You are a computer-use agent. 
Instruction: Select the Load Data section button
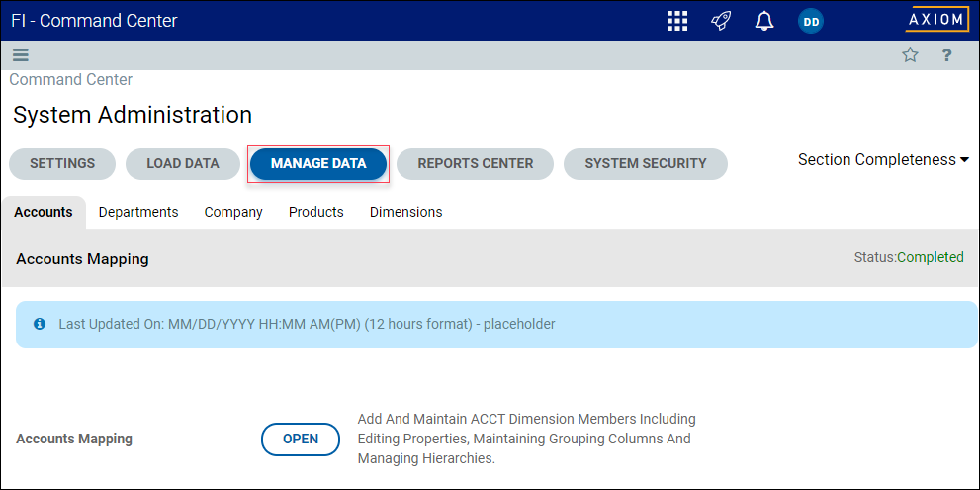tap(183, 164)
